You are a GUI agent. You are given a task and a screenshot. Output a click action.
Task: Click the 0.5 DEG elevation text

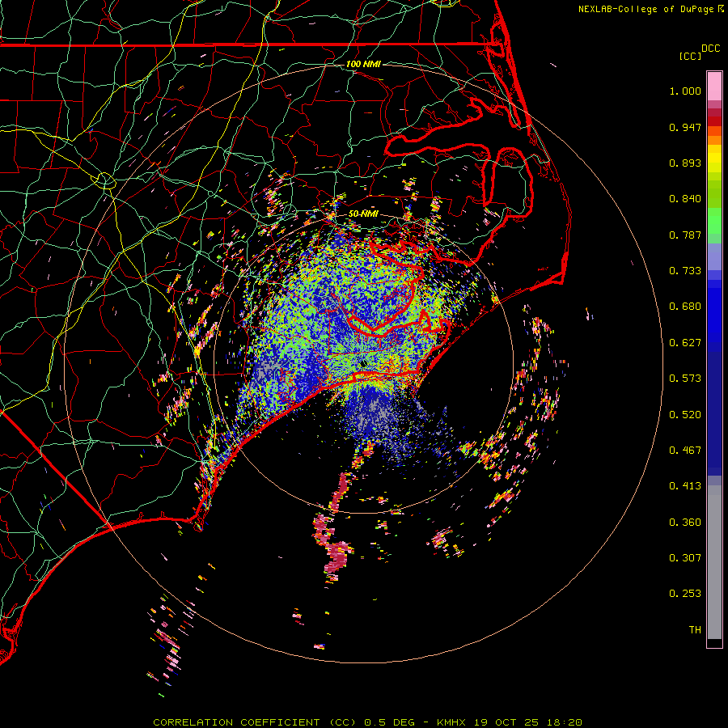[x=391, y=722]
